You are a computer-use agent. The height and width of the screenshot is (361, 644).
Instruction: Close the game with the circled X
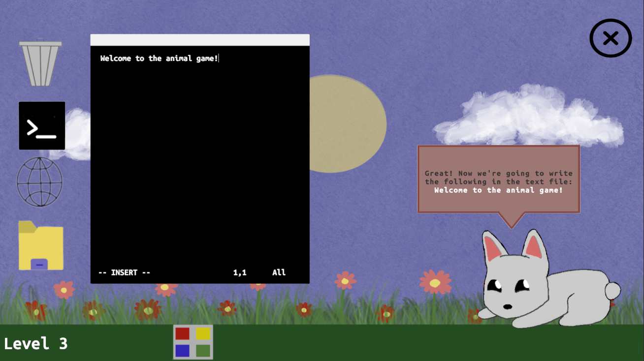pos(611,38)
